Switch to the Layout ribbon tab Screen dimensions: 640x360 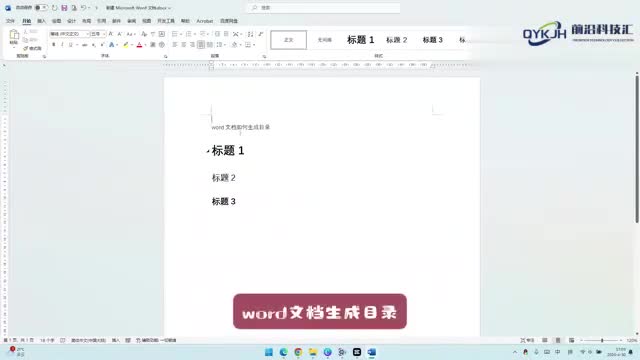(x=87, y=21)
